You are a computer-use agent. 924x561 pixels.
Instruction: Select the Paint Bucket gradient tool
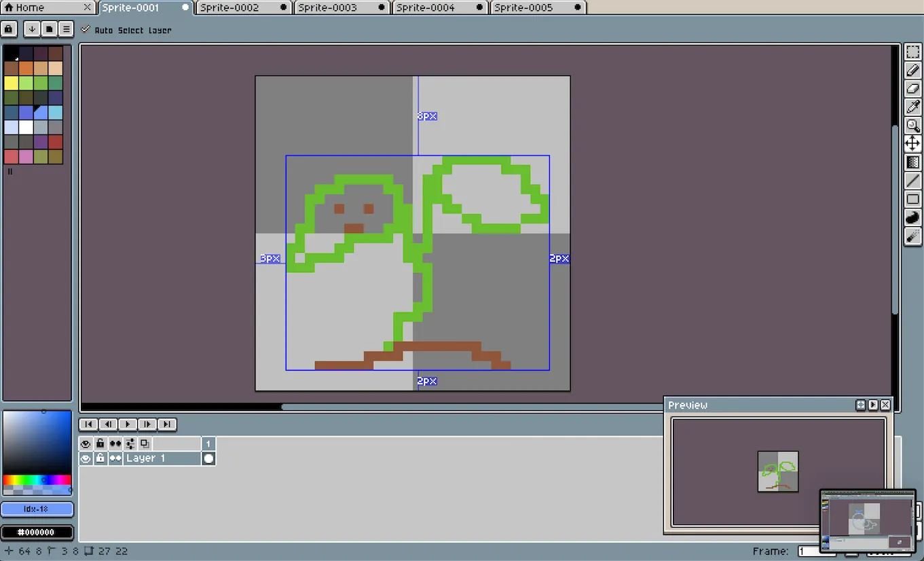click(x=913, y=162)
